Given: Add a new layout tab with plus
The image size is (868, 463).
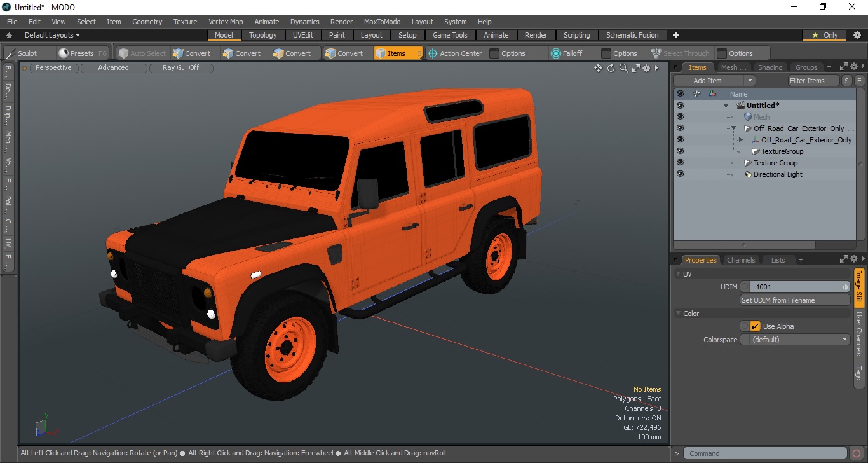Looking at the screenshot, I should 676,35.
